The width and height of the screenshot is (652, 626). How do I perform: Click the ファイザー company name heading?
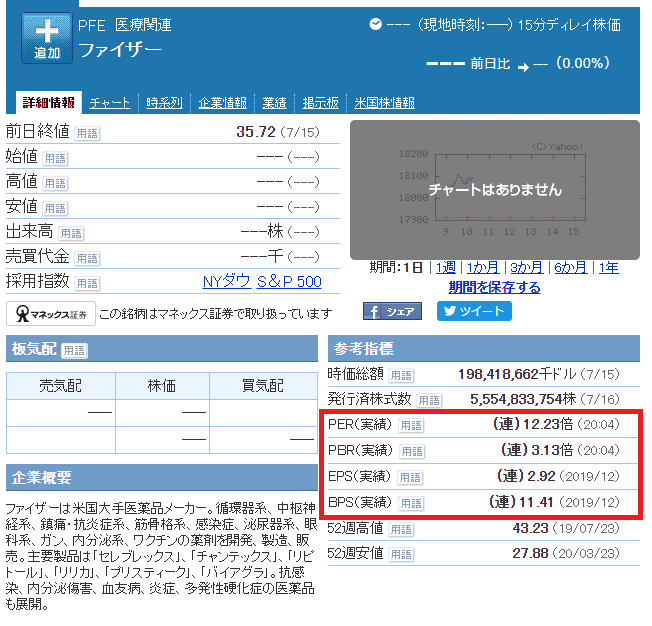click(120, 50)
